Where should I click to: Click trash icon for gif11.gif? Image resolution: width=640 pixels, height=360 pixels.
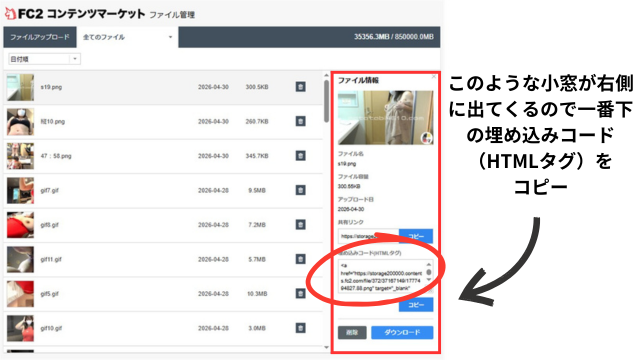pyautogui.click(x=300, y=259)
